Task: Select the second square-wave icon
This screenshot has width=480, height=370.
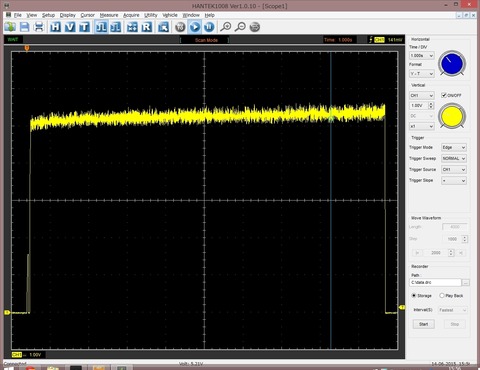Action: (x=115, y=27)
